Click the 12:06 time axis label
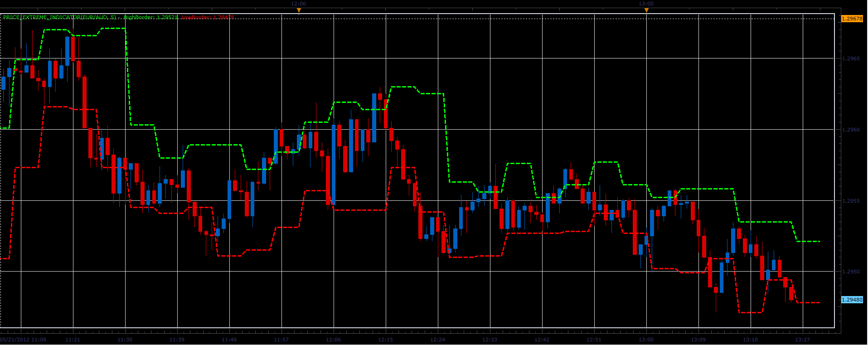 click(x=334, y=340)
